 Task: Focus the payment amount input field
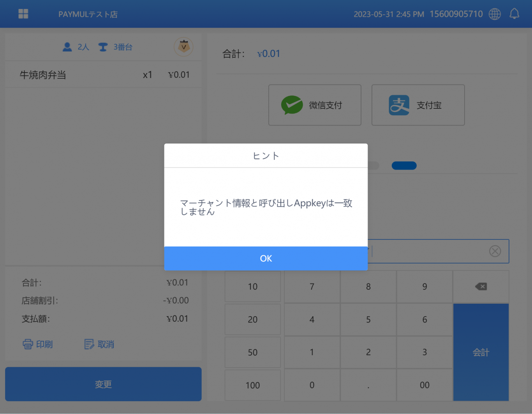point(438,251)
